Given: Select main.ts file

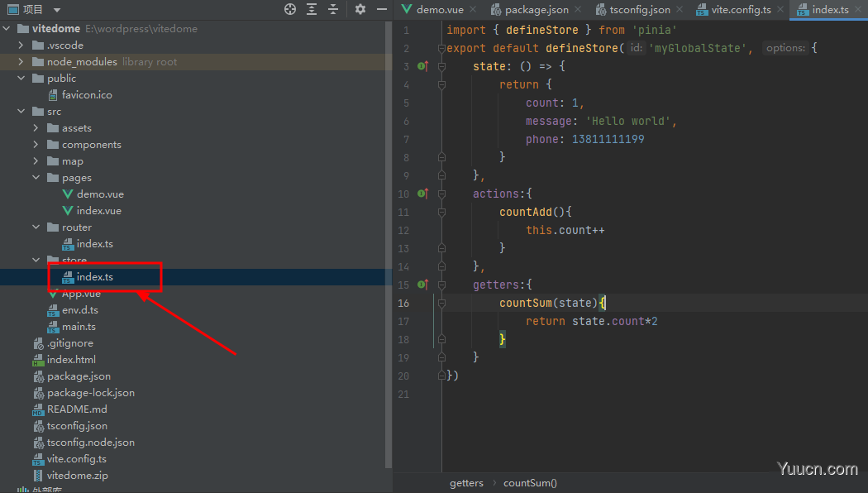Looking at the screenshot, I should click(72, 326).
